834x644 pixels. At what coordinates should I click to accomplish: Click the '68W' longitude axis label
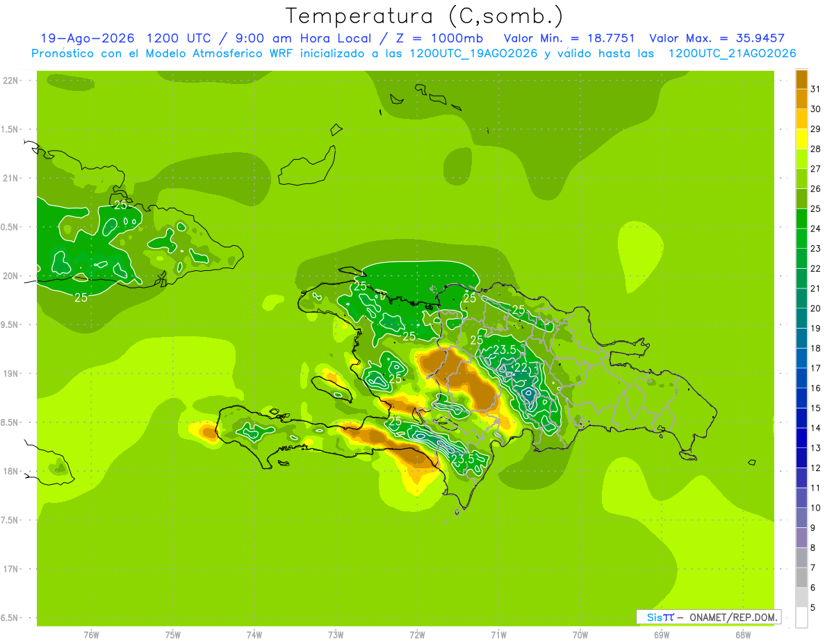click(742, 635)
